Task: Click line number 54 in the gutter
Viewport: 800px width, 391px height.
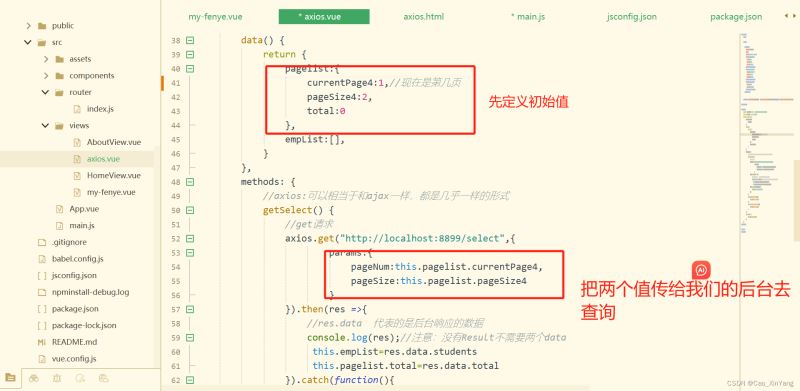Action: [x=176, y=267]
